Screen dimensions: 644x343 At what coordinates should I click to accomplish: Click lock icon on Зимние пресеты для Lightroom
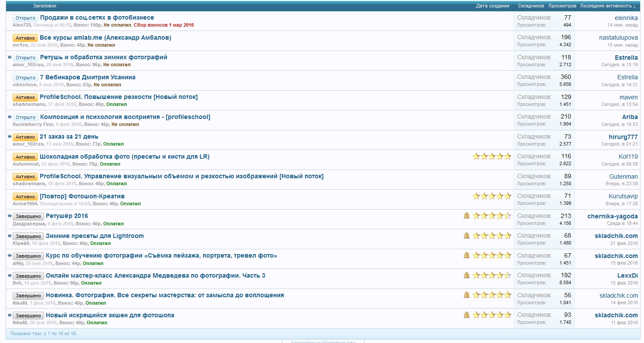(x=467, y=236)
